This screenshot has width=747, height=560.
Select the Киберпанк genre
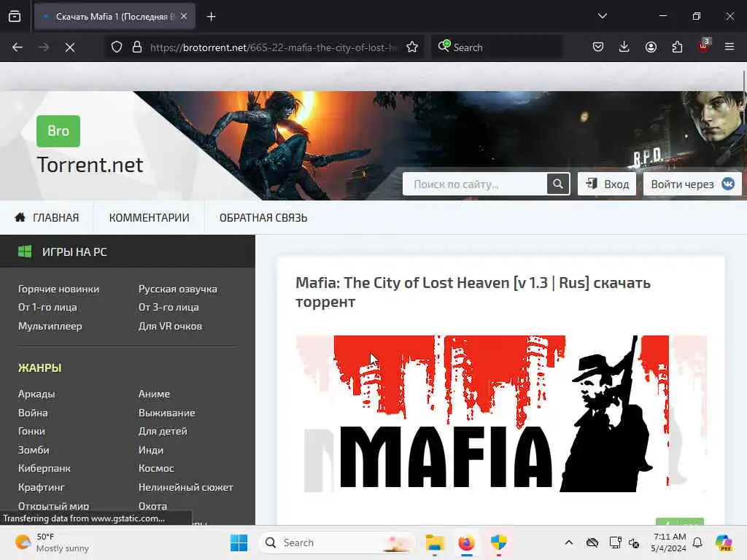coord(44,468)
